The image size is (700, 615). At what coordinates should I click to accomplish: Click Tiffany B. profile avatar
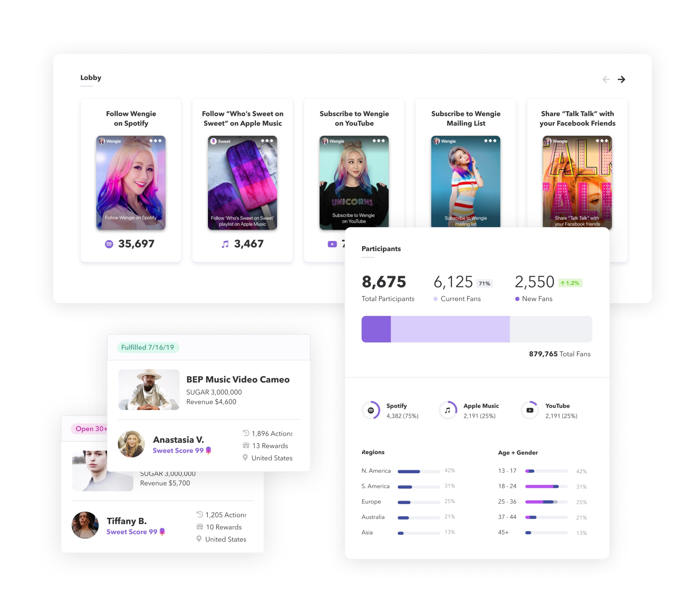pos(85,525)
